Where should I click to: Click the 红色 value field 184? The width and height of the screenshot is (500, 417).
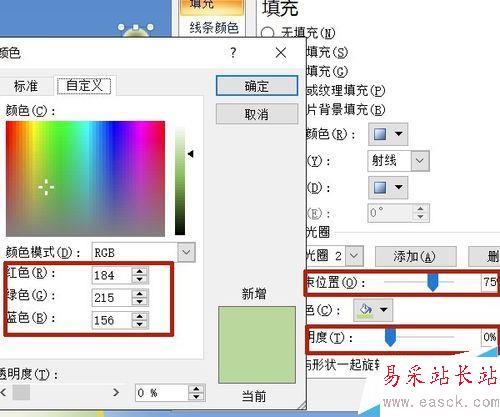tap(111, 275)
